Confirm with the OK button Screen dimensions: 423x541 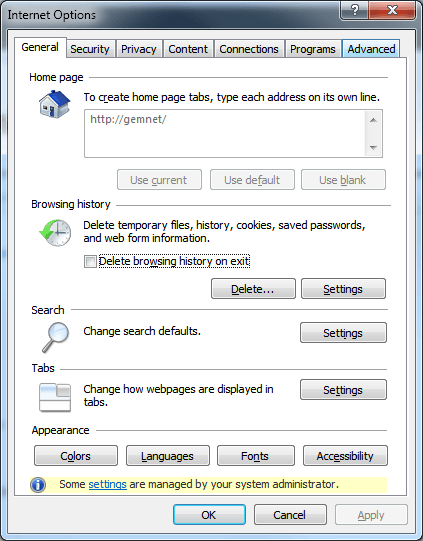(x=209, y=515)
